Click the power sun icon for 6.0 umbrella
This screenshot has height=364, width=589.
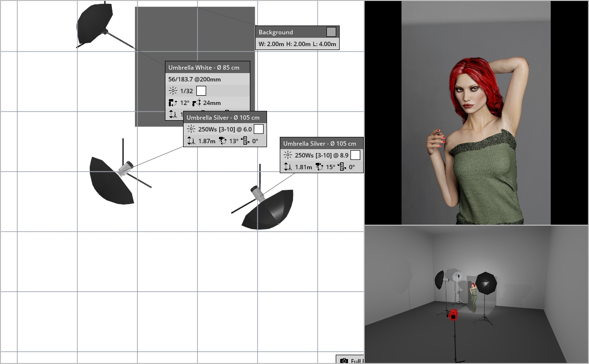(191, 129)
